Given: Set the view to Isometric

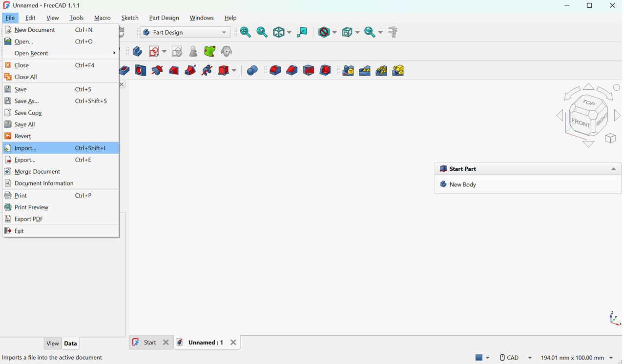Looking at the screenshot, I should tap(279, 32).
